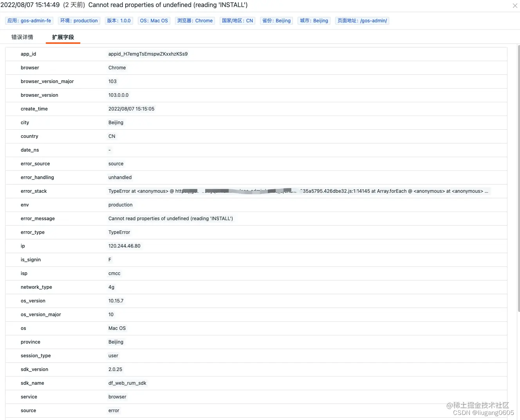Click the os_version value 10.15.7
Viewport: 520px width, 420px height.
(x=116, y=301)
